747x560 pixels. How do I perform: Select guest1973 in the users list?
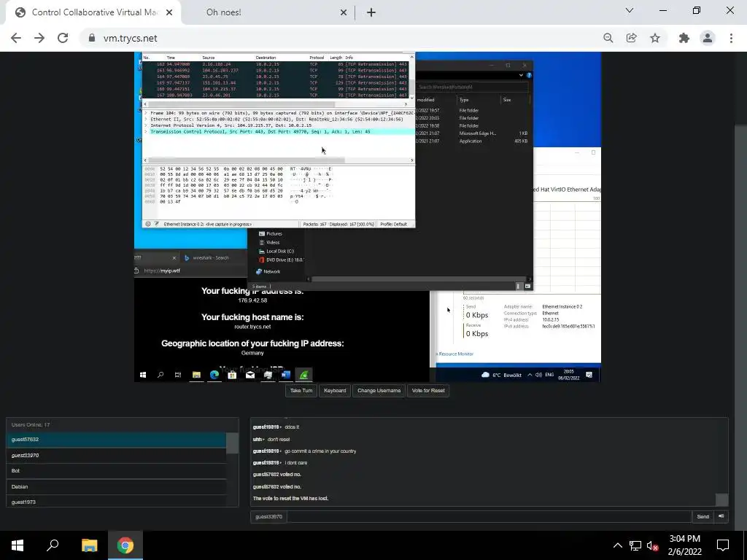pyautogui.click(x=116, y=502)
